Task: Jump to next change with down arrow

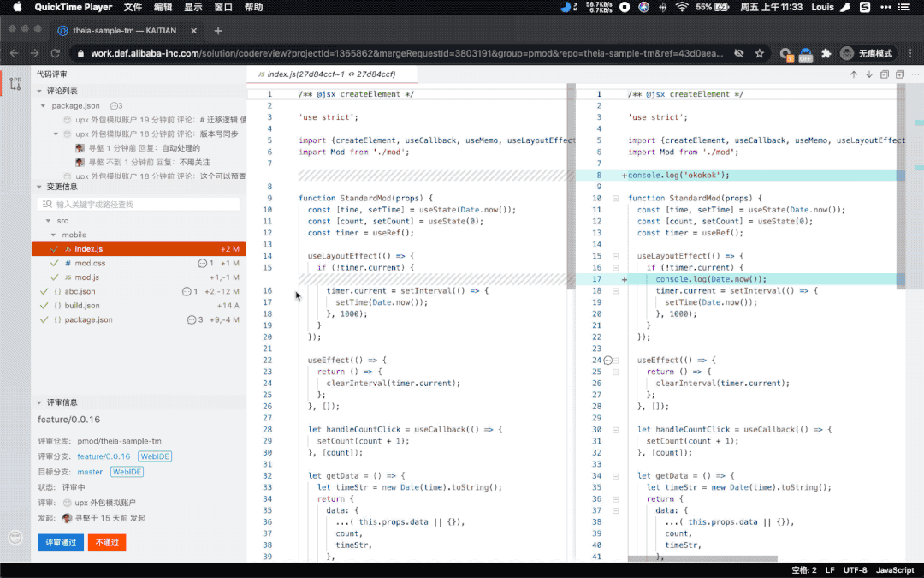Action: (869, 74)
